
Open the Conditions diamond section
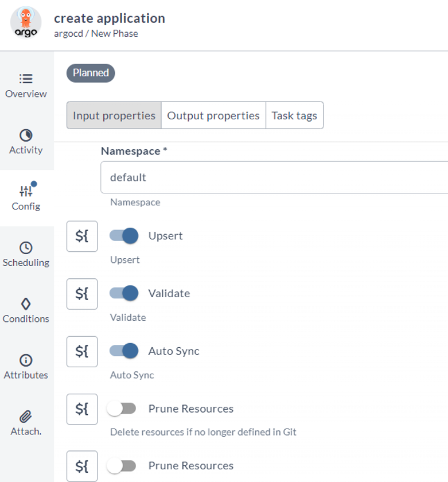(x=26, y=310)
